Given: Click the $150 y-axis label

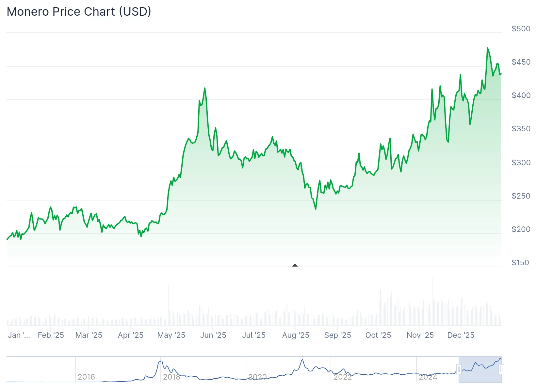Looking at the screenshot, I should (x=520, y=263).
